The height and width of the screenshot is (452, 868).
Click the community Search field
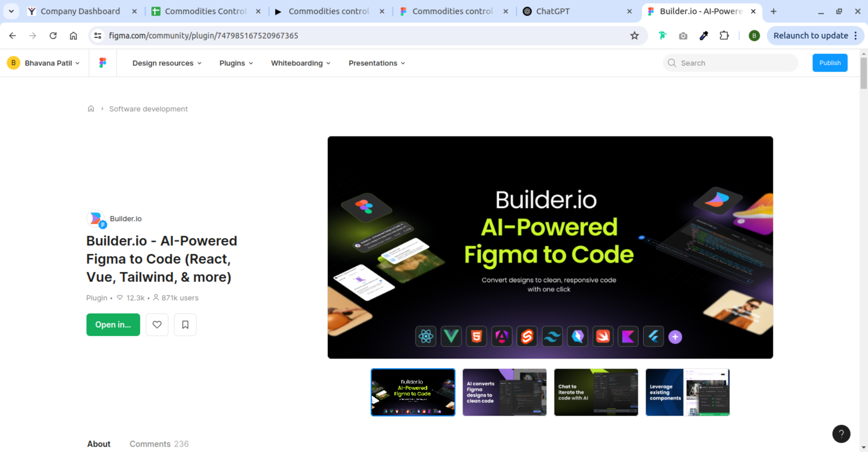730,63
